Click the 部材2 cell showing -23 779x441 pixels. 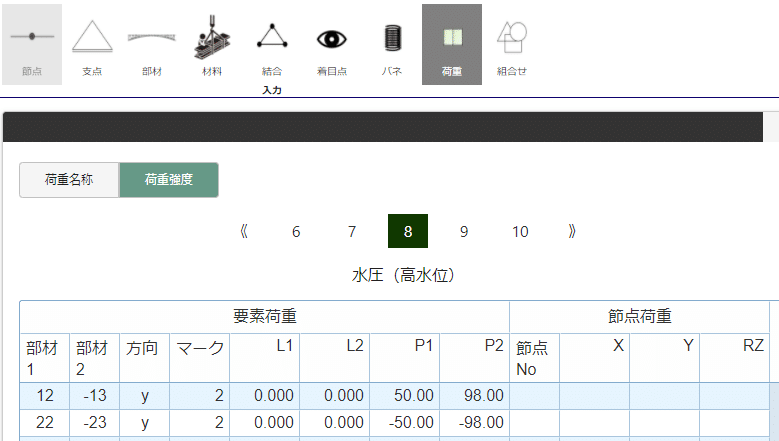pyautogui.click(x=95, y=423)
